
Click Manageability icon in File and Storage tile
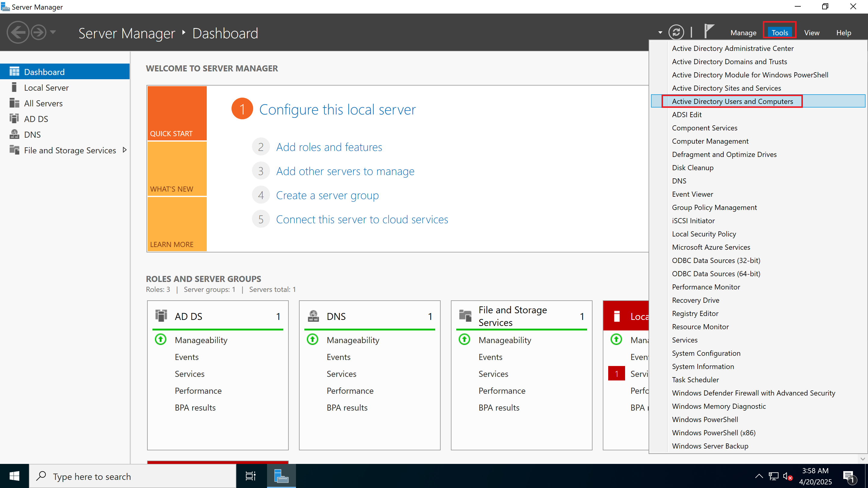(x=464, y=339)
